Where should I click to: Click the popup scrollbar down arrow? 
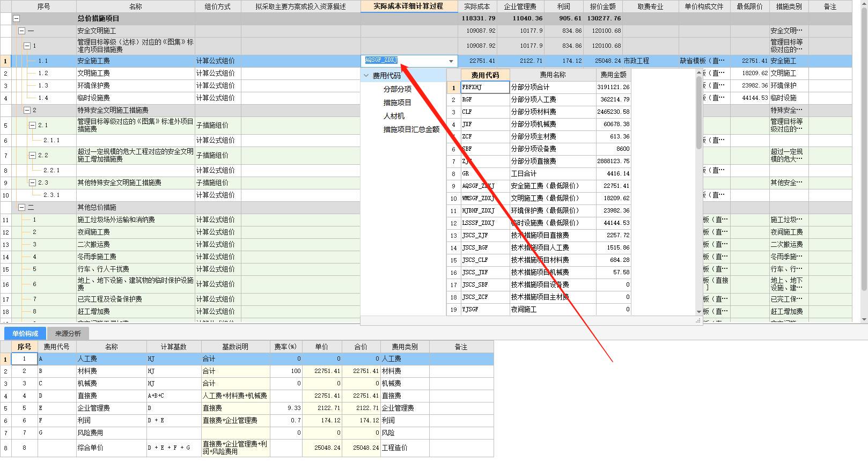tap(699, 311)
